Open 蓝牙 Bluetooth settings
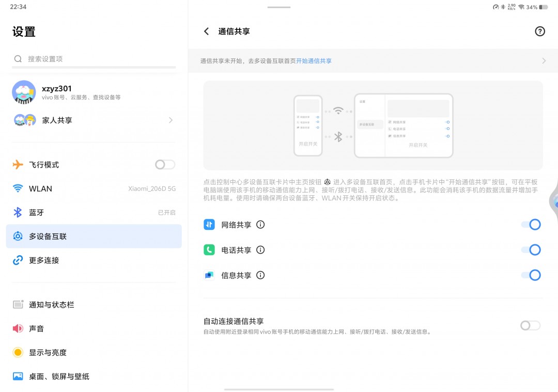 pos(94,212)
